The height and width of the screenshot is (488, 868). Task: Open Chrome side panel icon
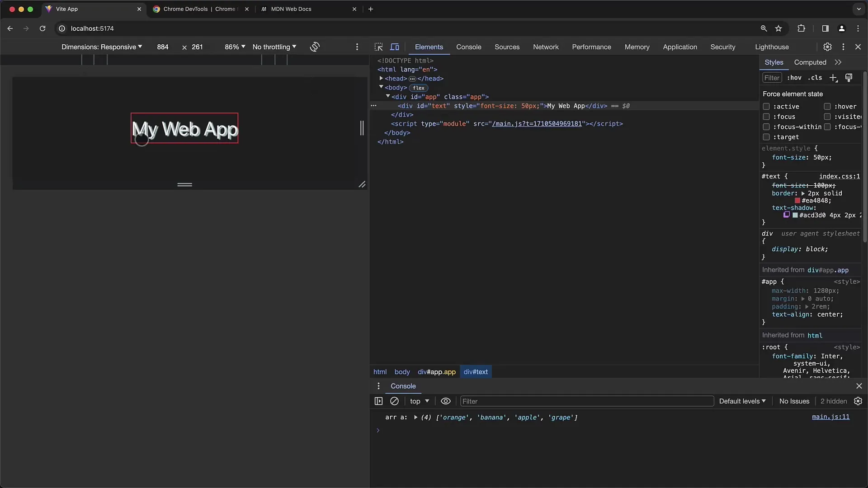click(825, 28)
